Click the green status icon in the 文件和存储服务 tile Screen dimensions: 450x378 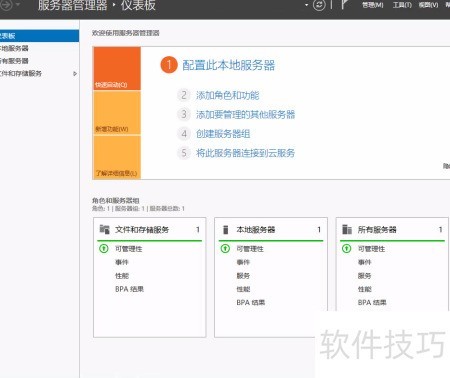click(104, 249)
